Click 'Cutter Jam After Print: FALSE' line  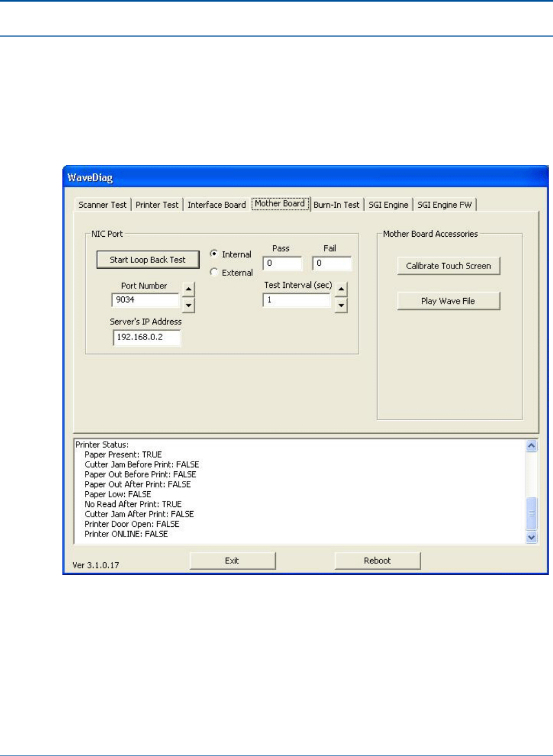[139, 514]
